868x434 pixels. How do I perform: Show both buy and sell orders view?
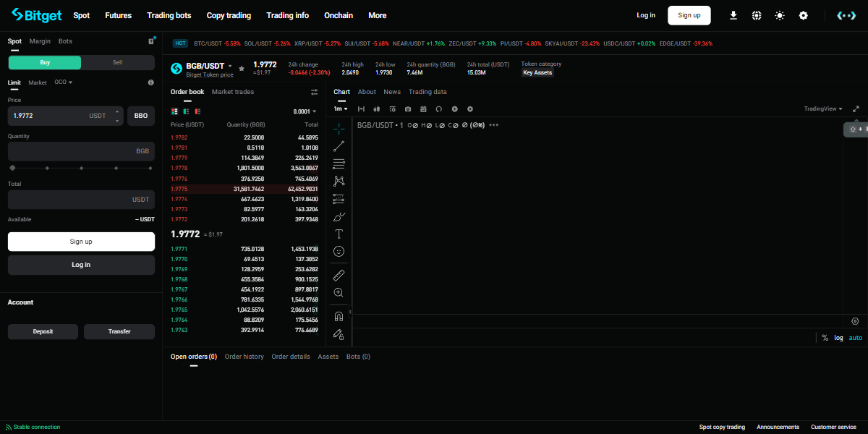(174, 111)
